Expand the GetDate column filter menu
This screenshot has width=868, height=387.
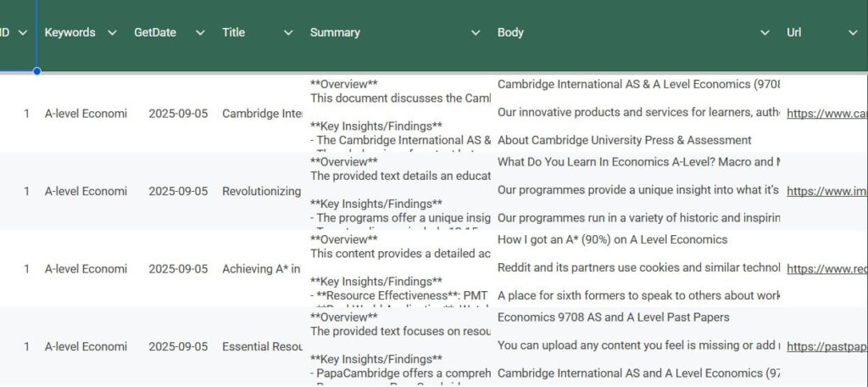coord(200,32)
